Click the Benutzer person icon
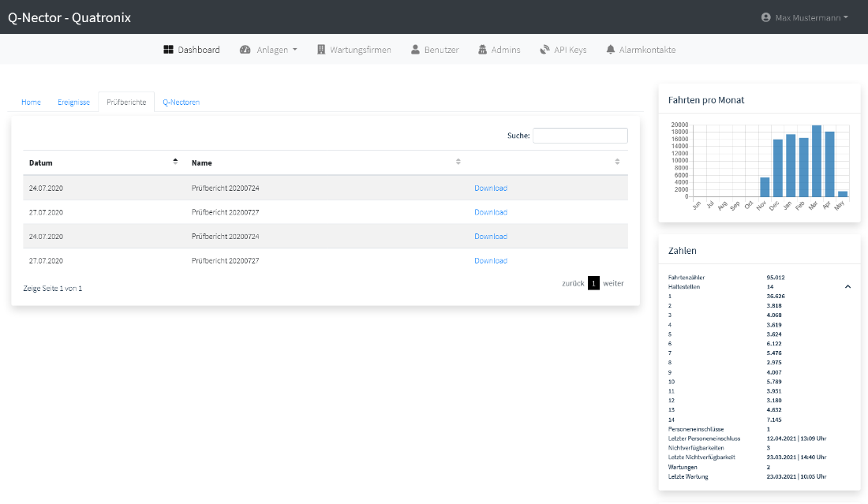Screen dimensions: 868x504 tap(415, 50)
